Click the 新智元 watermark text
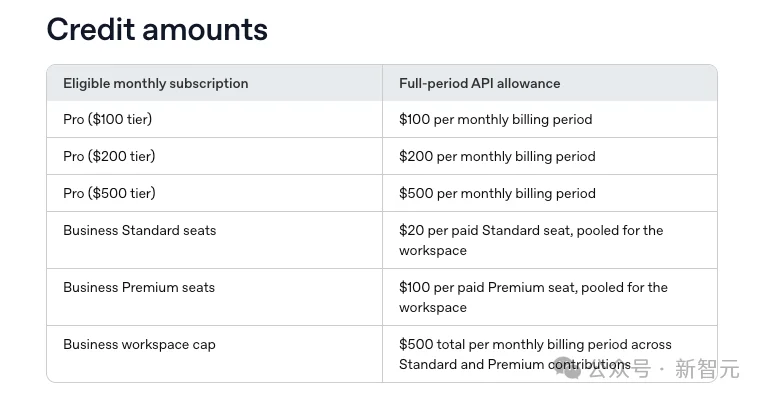 tap(707, 369)
